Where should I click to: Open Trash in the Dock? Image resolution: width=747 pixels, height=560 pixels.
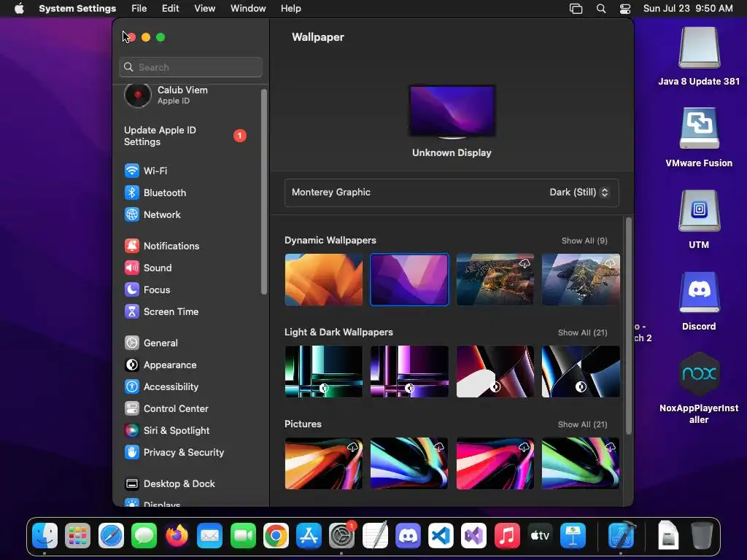pyautogui.click(x=702, y=536)
